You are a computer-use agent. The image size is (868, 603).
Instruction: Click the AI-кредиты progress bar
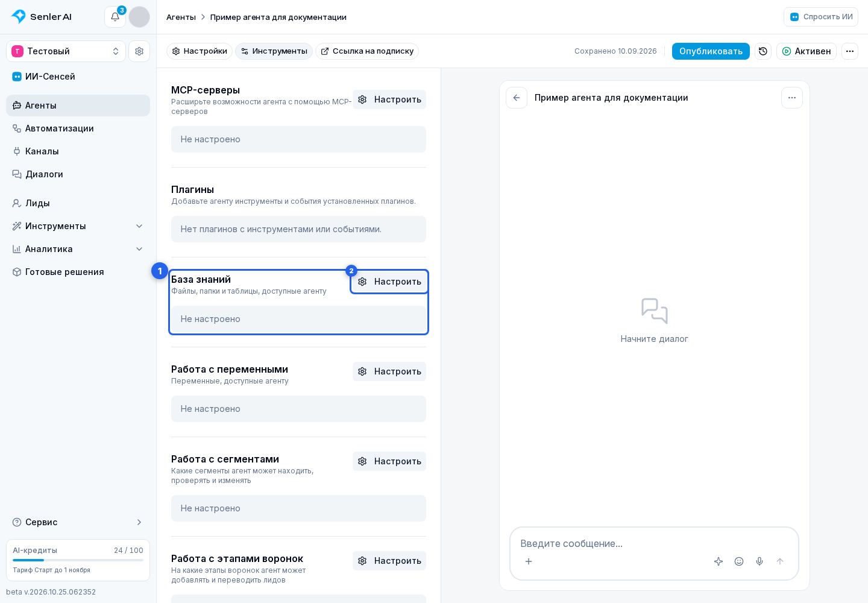(78, 560)
